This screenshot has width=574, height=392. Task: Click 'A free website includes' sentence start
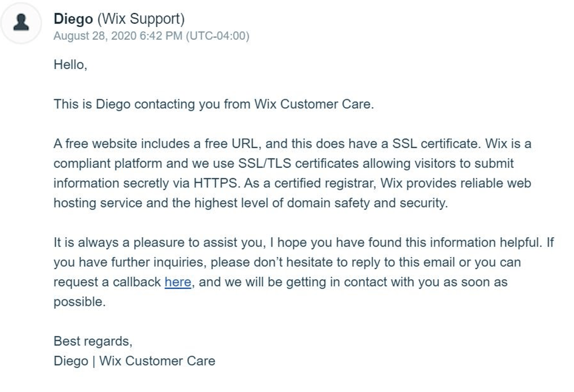[118, 144]
